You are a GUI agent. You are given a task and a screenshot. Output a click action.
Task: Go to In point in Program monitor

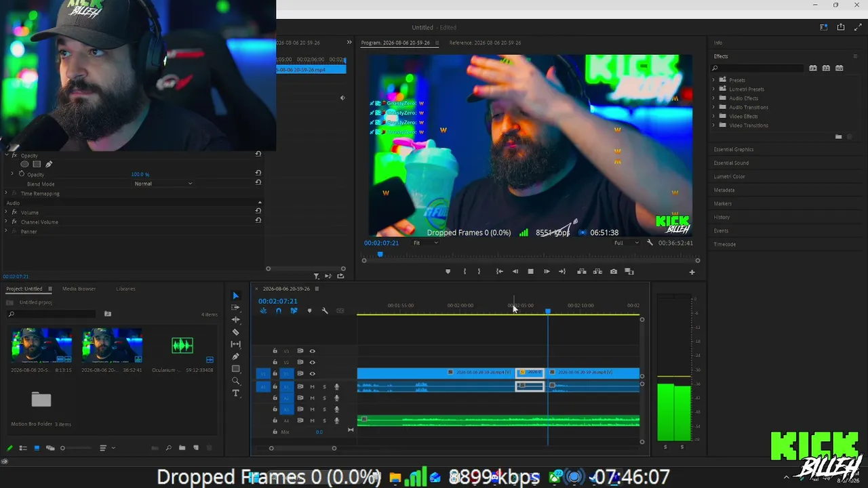pos(499,272)
